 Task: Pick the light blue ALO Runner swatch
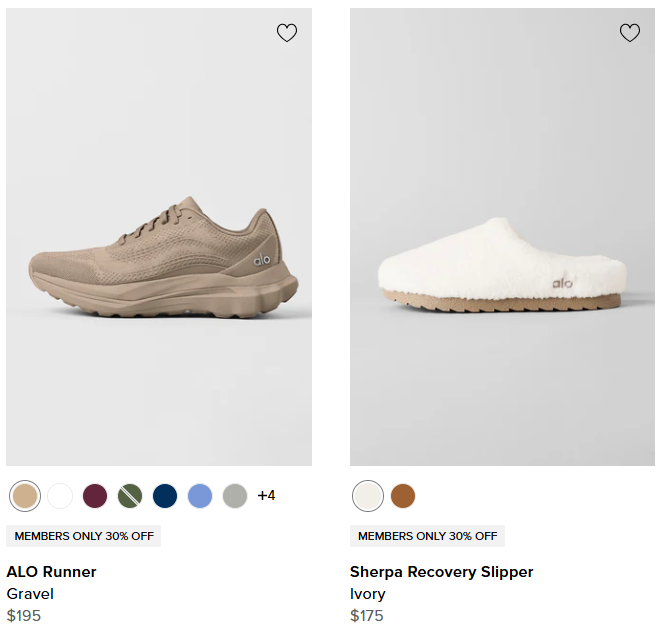click(200, 495)
